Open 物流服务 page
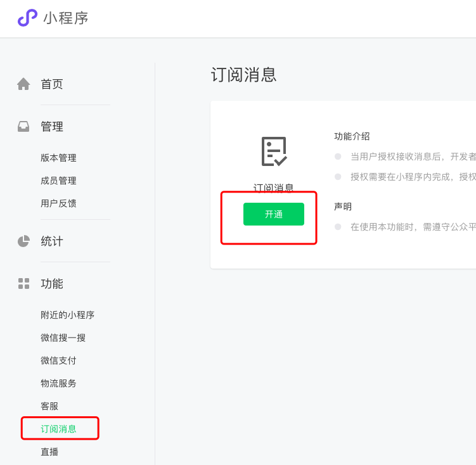476x465 pixels. [58, 383]
